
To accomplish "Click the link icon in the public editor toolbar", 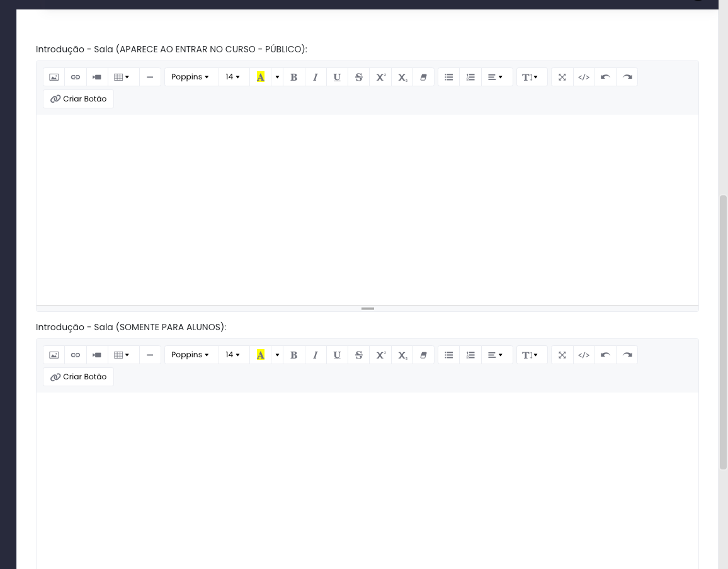I will [x=76, y=77].
